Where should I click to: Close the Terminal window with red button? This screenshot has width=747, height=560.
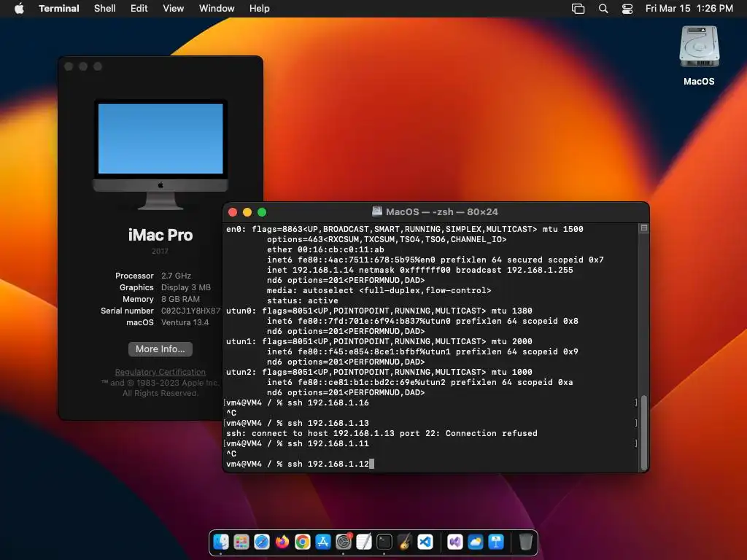[233, 212]
